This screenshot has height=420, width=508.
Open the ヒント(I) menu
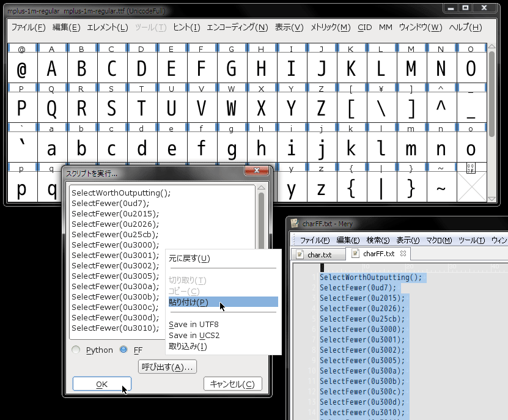coord(186,28)
